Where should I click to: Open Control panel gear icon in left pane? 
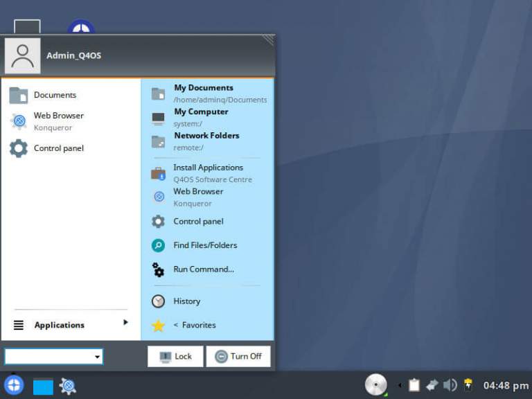19,148
